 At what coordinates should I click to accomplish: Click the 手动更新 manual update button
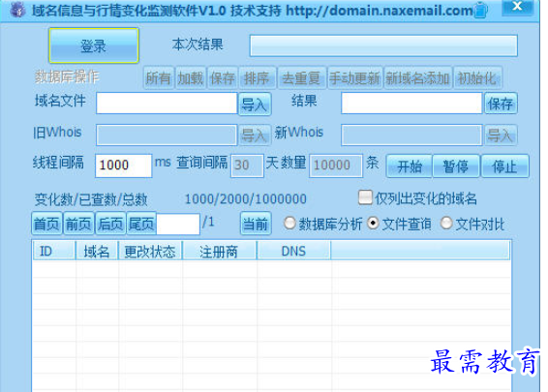pos(354,77)
